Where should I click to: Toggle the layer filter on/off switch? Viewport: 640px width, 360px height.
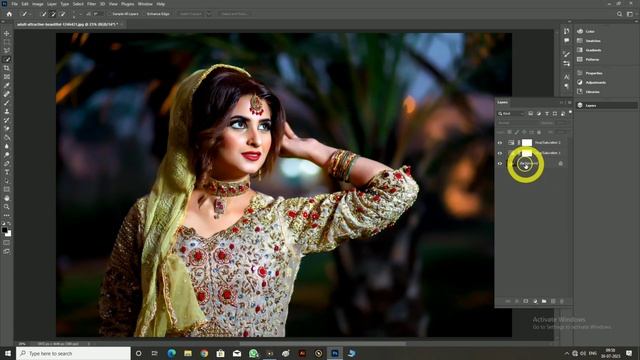pos(570,113)
